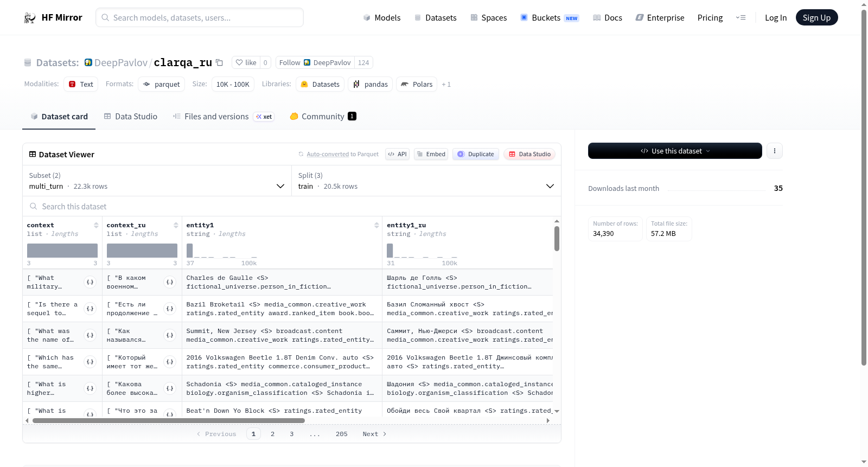Open the Community tab
Screen dimensions: 868x467
tap(323, 117)
